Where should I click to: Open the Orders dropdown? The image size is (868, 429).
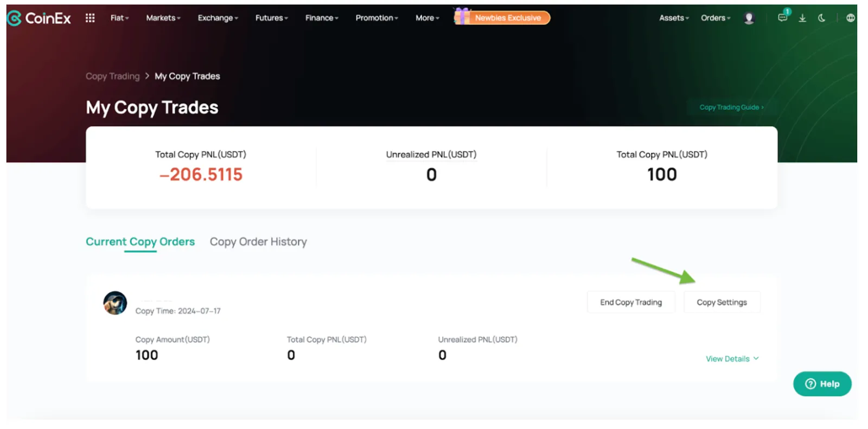[x=716, y=18]
